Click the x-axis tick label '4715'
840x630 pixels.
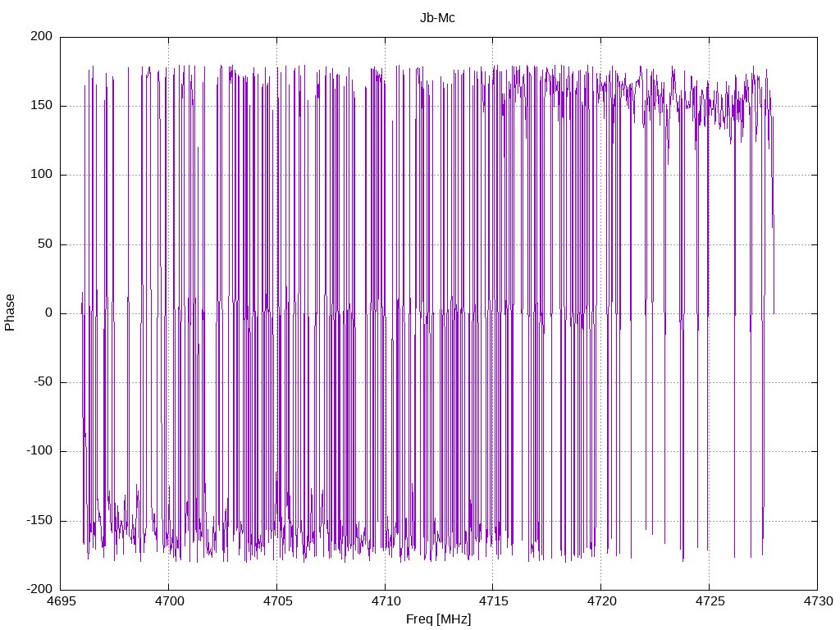[x=493, y=601]
